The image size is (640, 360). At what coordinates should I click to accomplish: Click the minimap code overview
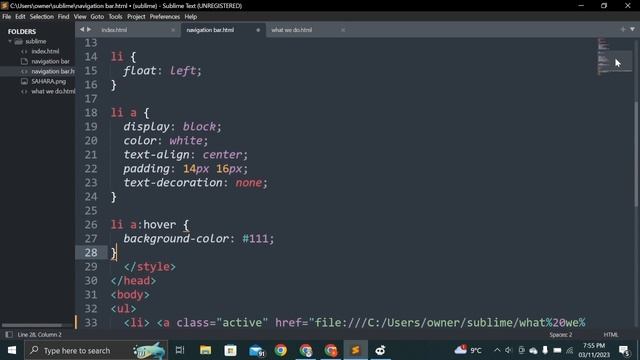pos(614,57)
